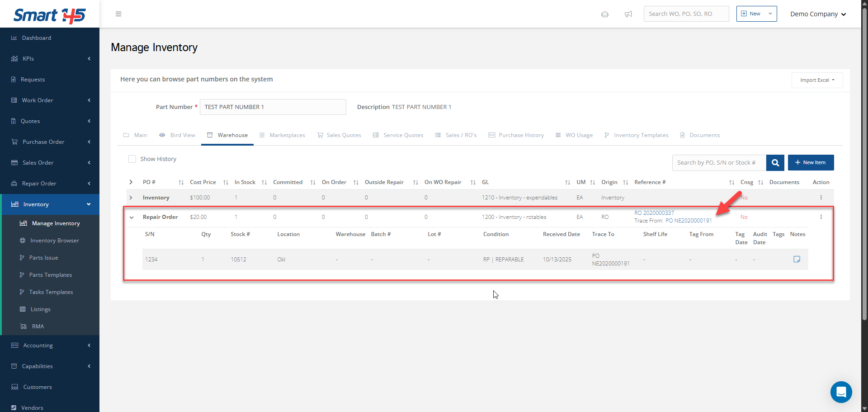Collapse the Repair Order row
The height and width of the screenshot is (412, 868).
pyautogui.click(x=132, y=218)
